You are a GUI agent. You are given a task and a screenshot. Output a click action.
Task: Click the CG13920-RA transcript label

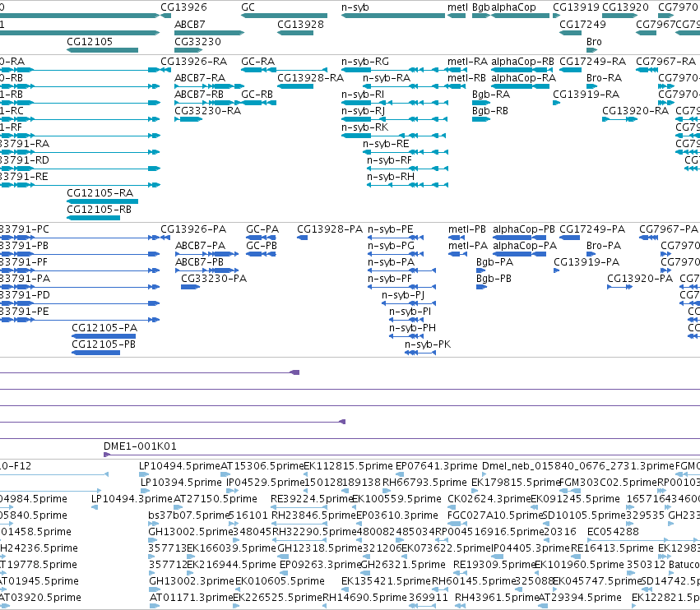pyautogui.click(x=635, y=111)
